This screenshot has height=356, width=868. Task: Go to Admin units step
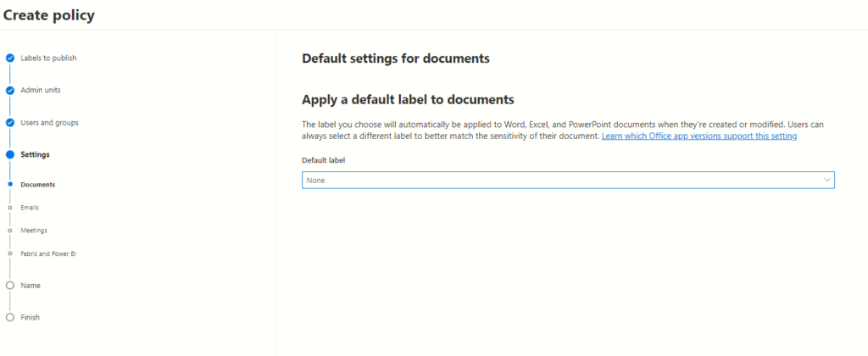pyautogui.click(x=41, y=90)
